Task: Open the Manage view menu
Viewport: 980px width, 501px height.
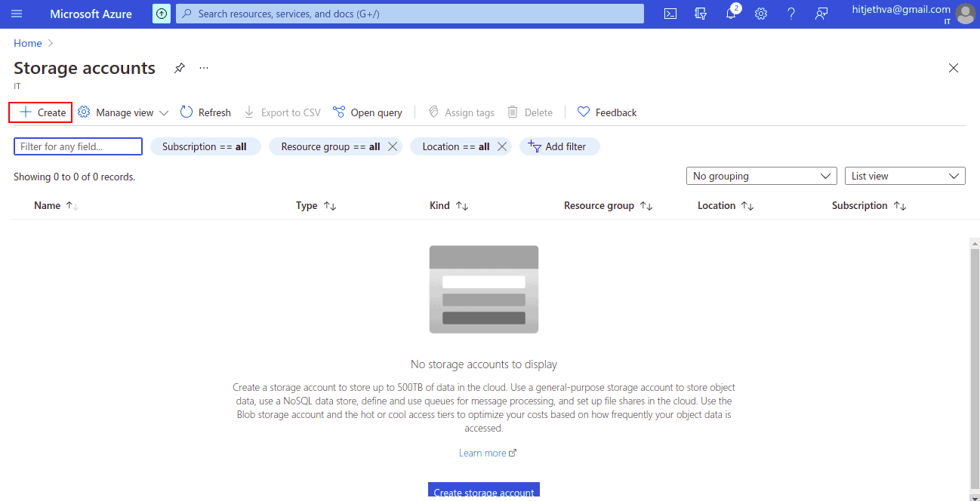Action: [123, 112]
